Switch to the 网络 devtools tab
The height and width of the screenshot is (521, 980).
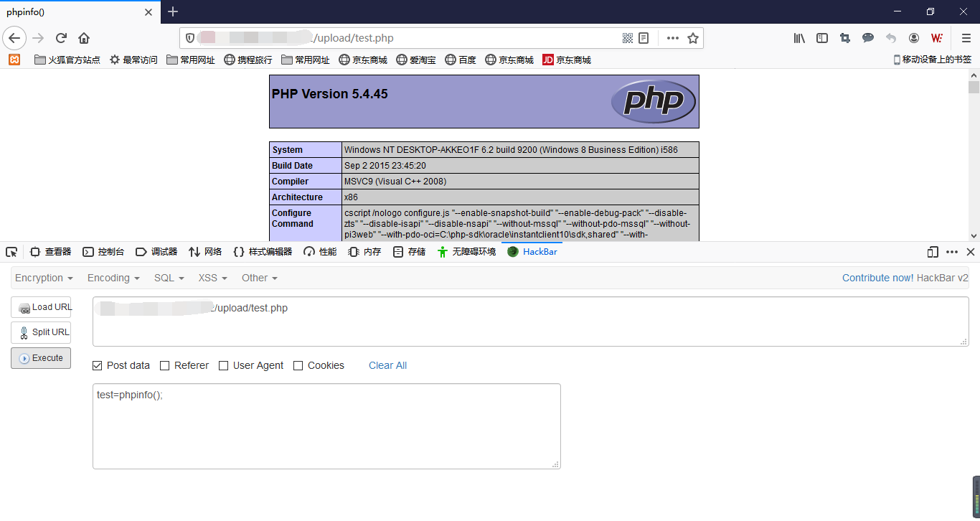pos(204,252)
